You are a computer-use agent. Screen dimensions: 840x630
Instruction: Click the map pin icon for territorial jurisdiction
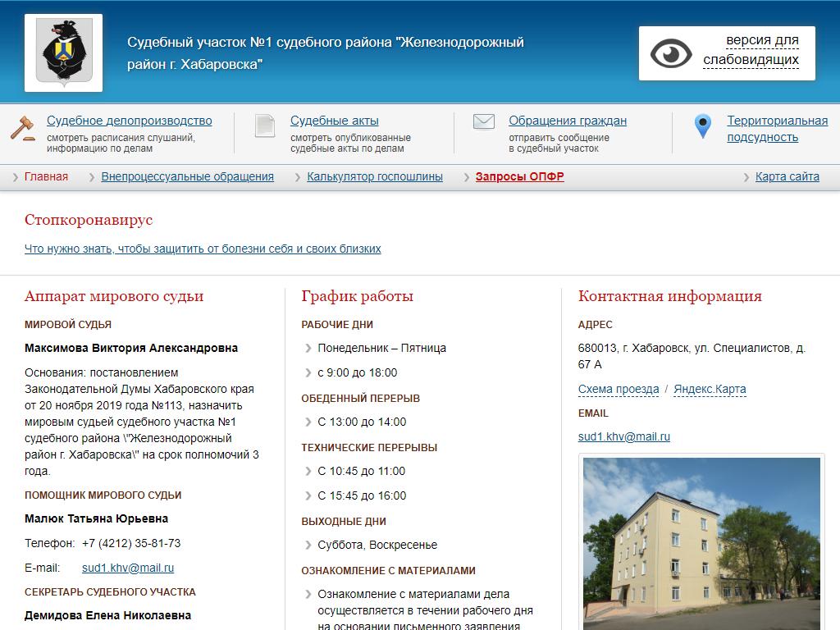702,126
